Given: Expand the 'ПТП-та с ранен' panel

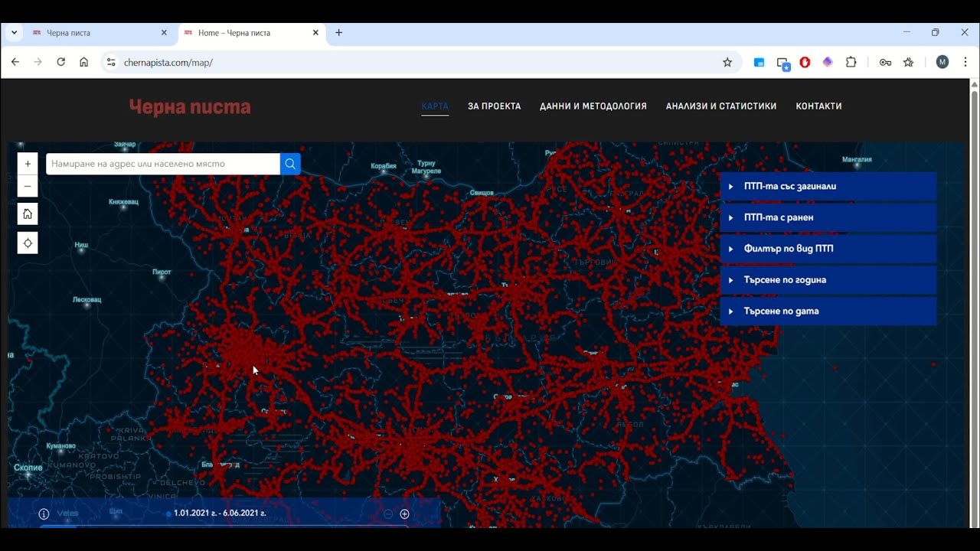Looking at the screenshot, I should coord(828,217).
